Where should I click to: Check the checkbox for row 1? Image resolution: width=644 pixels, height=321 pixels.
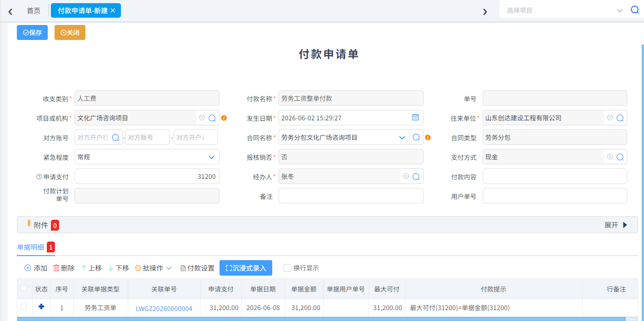tap(24, 307)
